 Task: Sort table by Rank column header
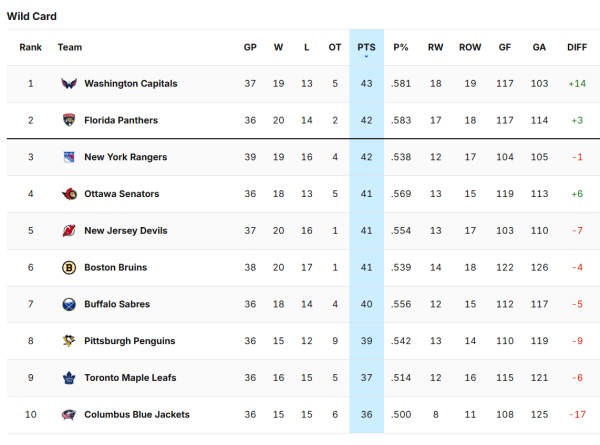tap(30, 47)
